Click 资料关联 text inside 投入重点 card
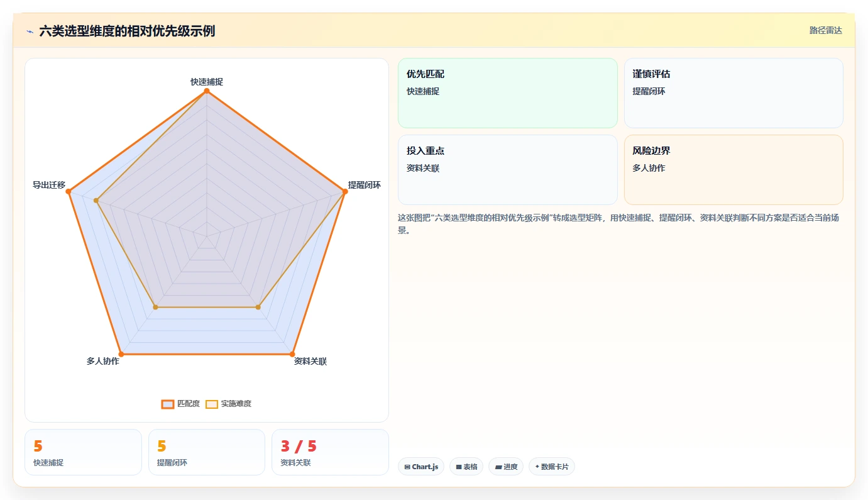 point(423,168)
